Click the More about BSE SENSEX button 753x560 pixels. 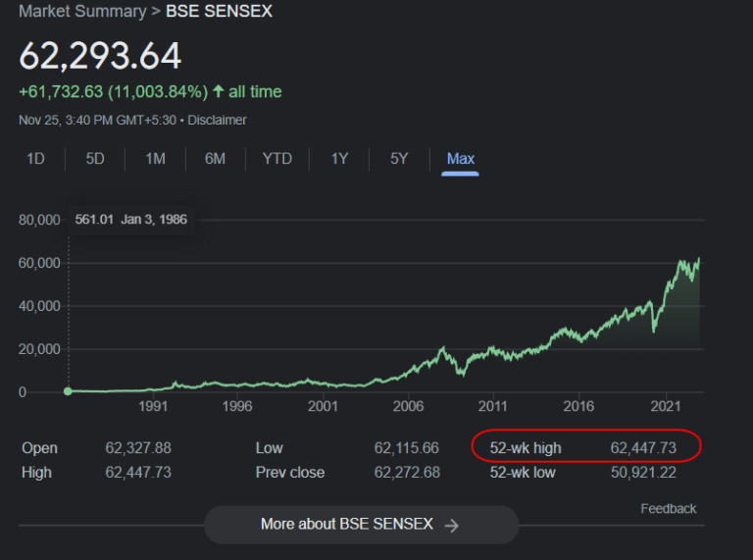[x=360, y=525]
